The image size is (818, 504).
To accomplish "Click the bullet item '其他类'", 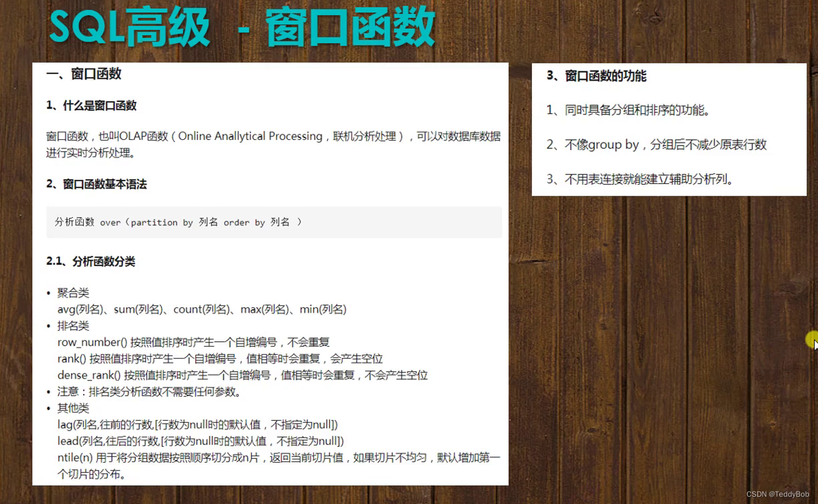I will click(x=73, y=408).
